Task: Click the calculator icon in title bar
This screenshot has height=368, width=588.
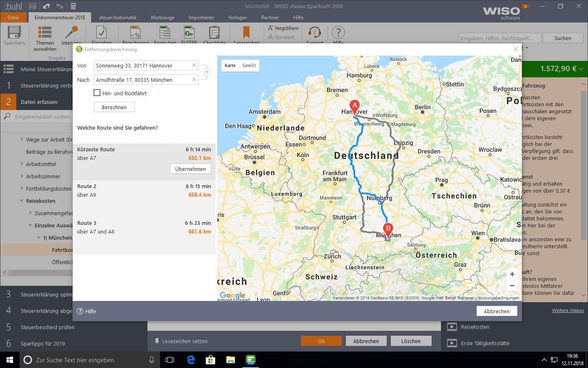Action: pyautogui.click(x=73, y=6)
